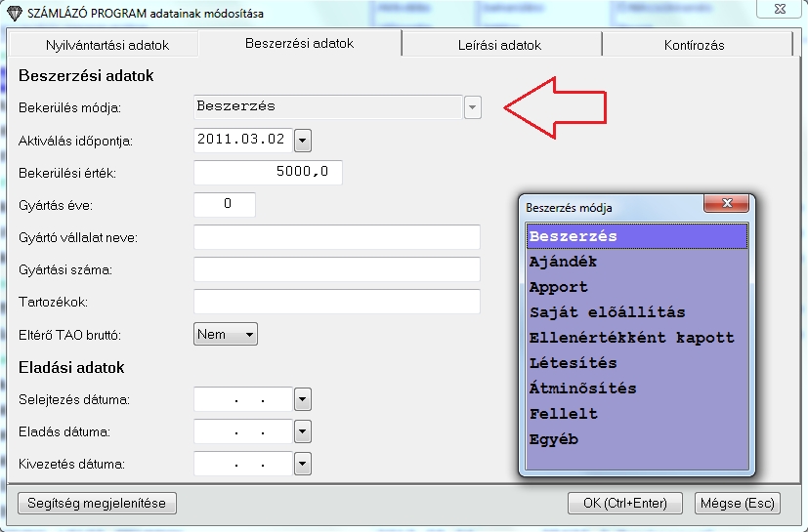Click the Bekerülési érték input field

pyautogui.click(x=268, y=173)
